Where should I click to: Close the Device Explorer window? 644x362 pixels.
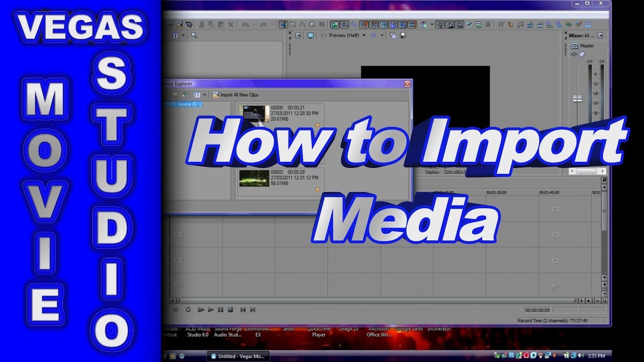point(407,84)
